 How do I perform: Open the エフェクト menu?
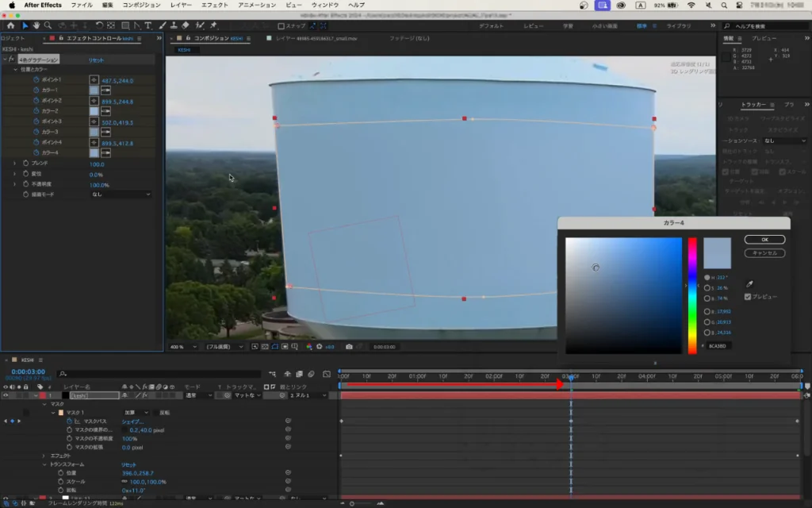214,6
